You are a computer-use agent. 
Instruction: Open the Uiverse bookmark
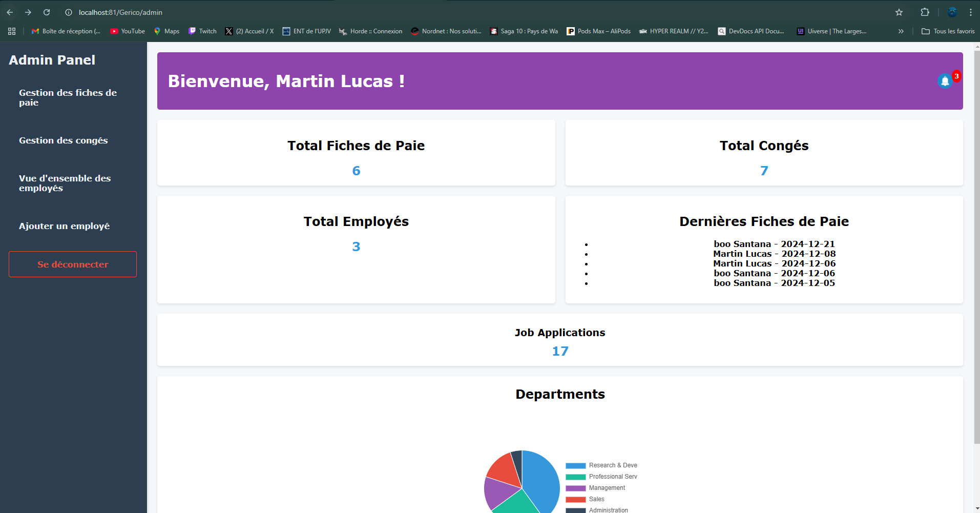pyautogui.click(x=832, y=31)
